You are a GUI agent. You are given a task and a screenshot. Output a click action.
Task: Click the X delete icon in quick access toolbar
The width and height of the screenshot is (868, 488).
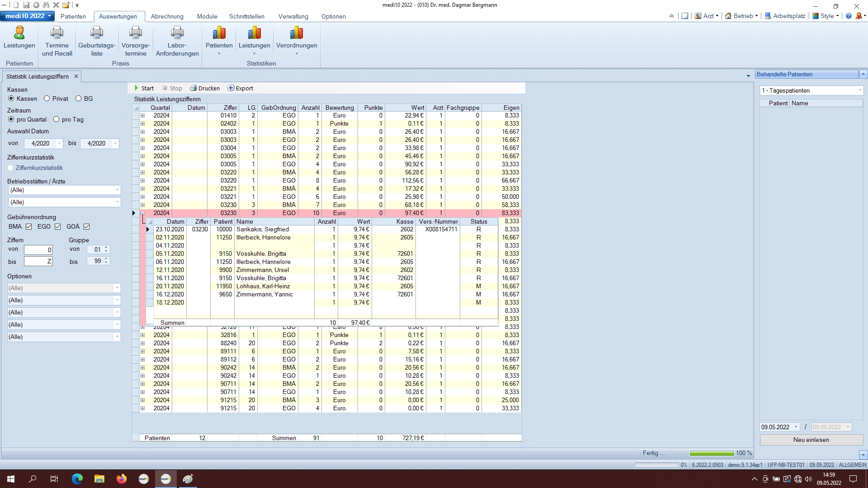click(56, 5)
